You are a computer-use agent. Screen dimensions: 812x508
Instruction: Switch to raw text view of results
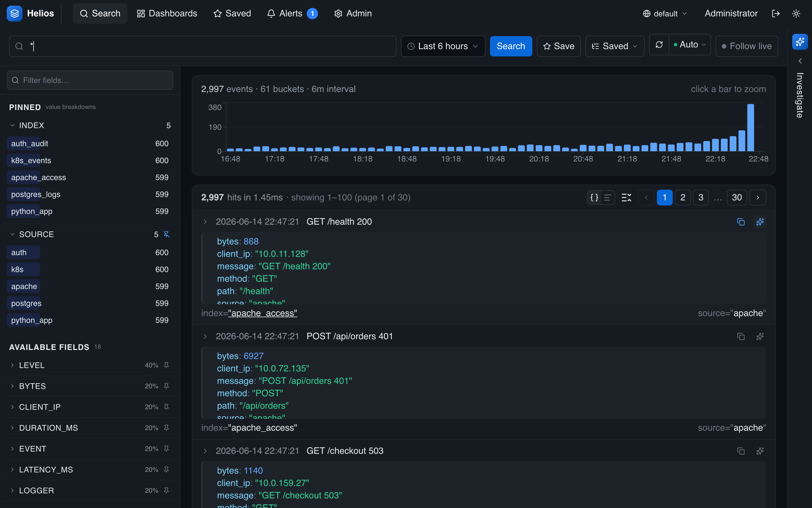pos(607,198)
